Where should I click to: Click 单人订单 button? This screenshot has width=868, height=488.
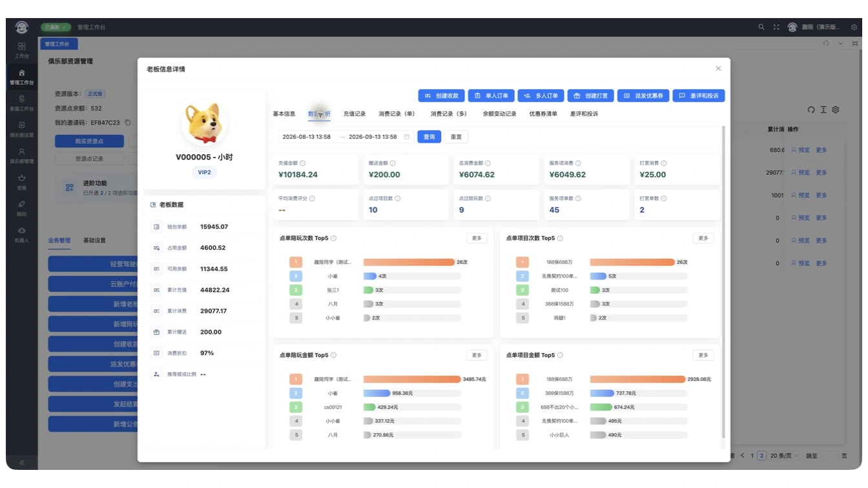click(x=491, y=96)
